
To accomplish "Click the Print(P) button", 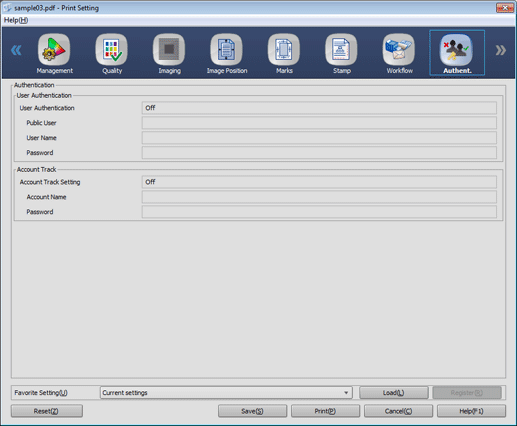I will pyautogui.click(x=325, y=411).
